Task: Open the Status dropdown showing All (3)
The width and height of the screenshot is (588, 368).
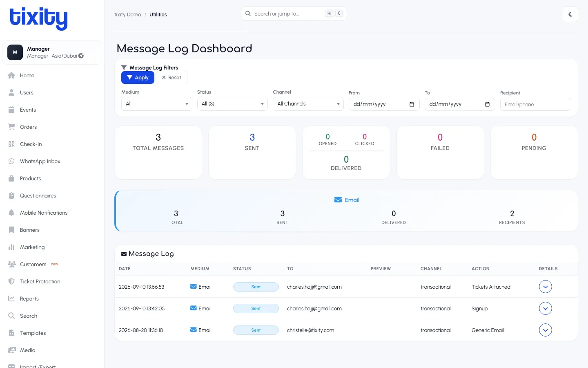Action: (x=232, y=104)
